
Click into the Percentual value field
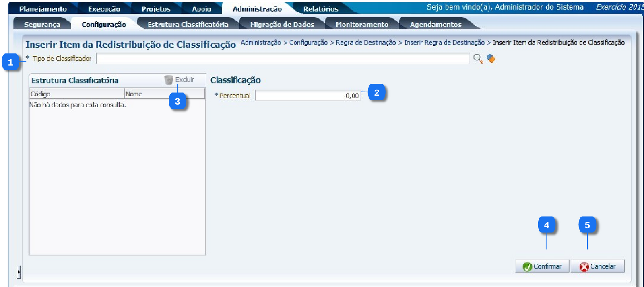[308, 96]
